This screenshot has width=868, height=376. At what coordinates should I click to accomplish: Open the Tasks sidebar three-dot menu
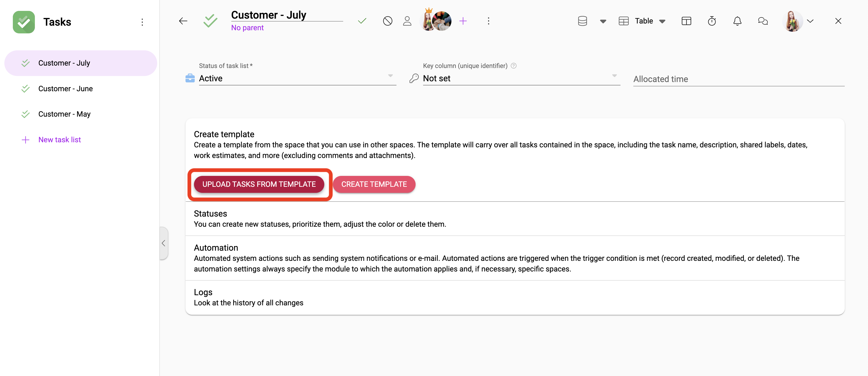(x=142, y=22)
